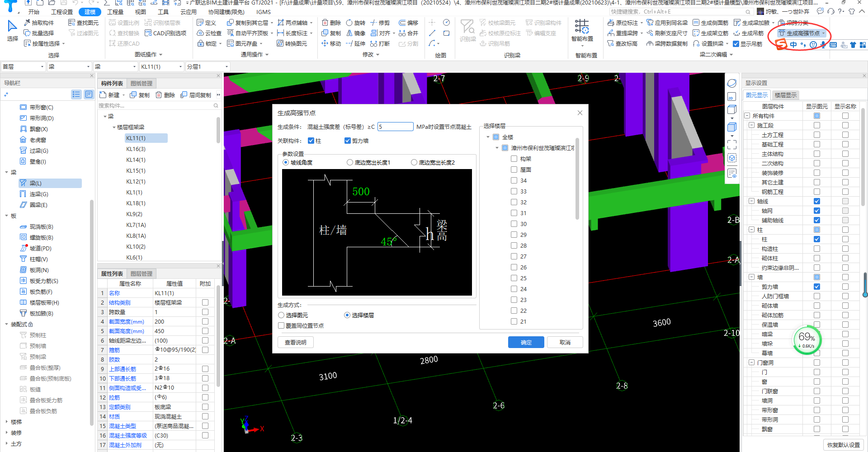
Task: Click the 查找图元 icon
Action: 71,23
